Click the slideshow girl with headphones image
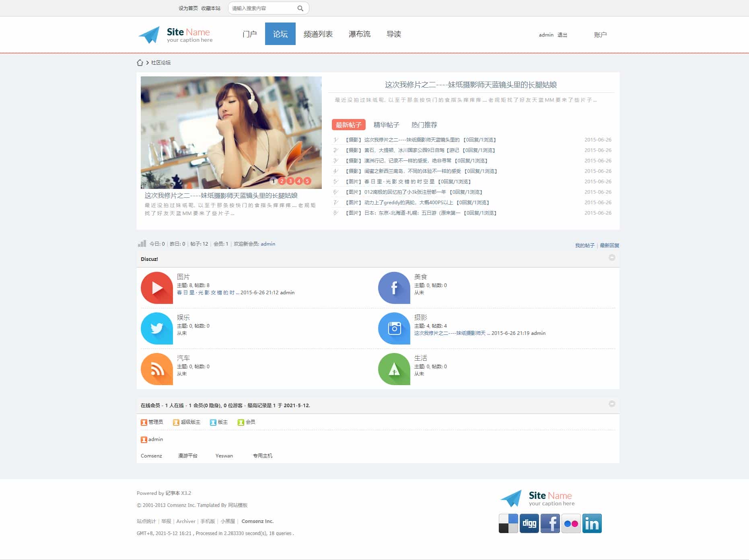The image size is (749, 560). tap(231, 133)
